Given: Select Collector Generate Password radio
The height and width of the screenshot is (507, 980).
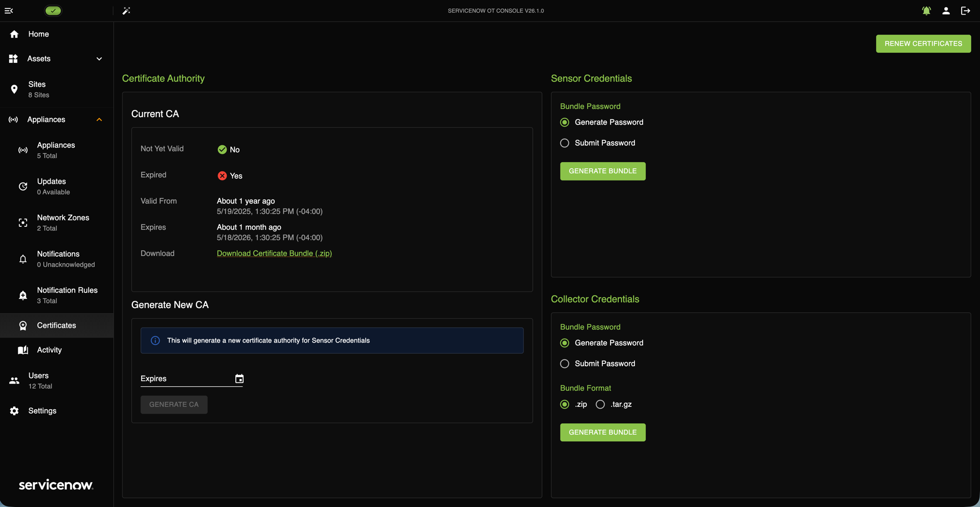Looking at the screenshot, I should (x=564, y=343).
